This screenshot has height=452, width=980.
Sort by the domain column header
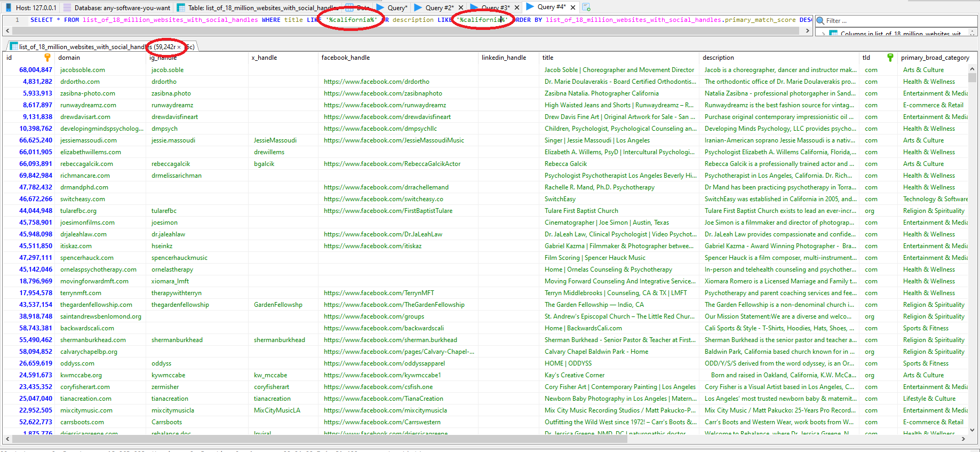tap(100, 58)
